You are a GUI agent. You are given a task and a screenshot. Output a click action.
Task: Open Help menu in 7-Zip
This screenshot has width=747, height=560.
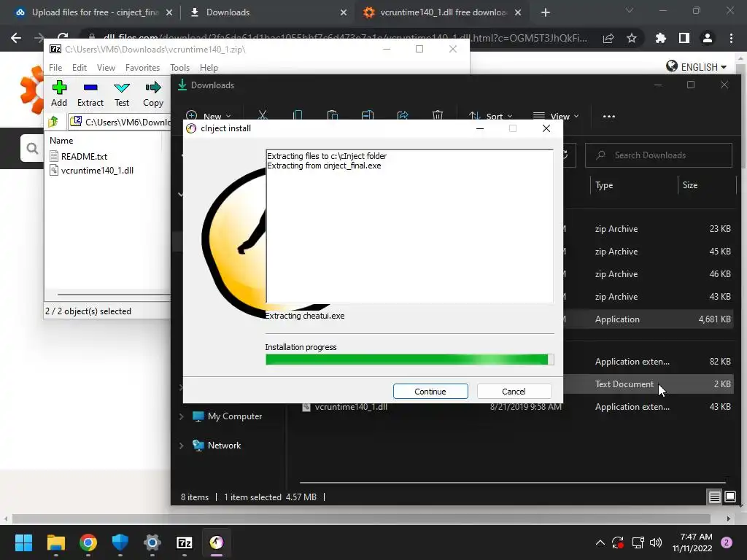[209, 68]
